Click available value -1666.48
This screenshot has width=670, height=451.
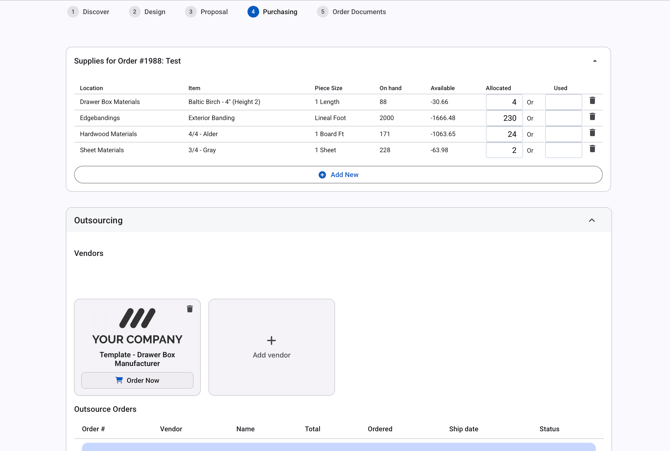[443, 118]
